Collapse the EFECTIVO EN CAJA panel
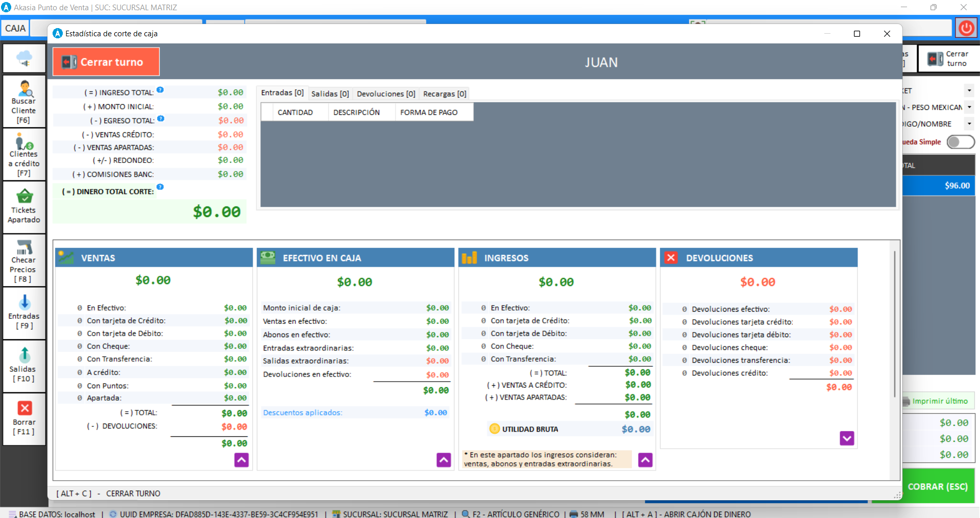 (444, 460)
